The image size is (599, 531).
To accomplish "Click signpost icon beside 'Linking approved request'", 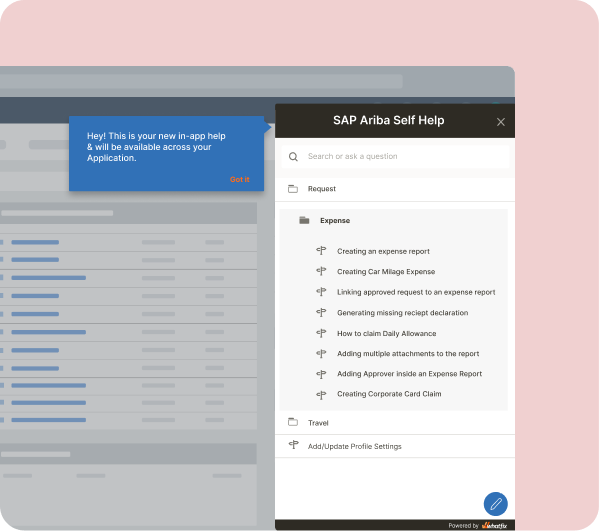I will [321, 291].
